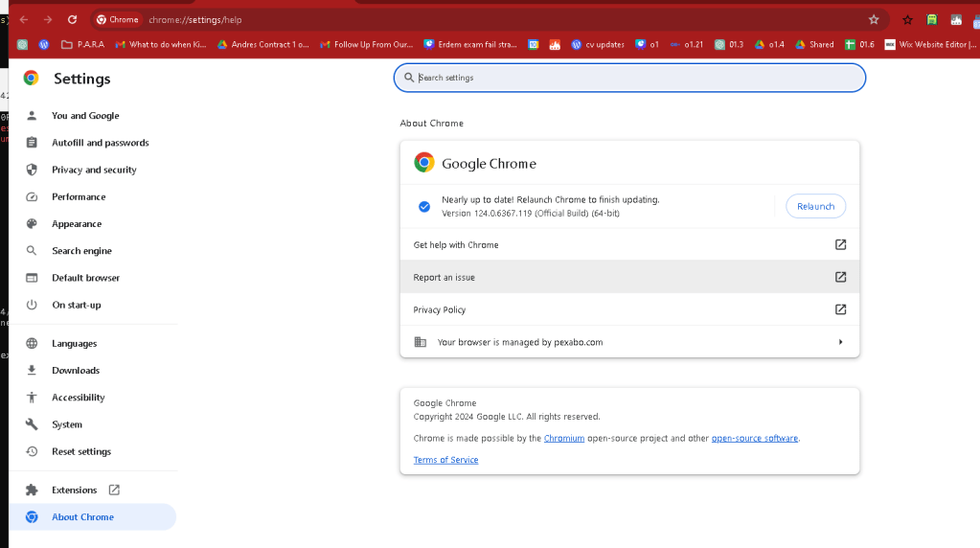
Task: Click the Chrome logo beside Settings title
Action: click(x=31, y=79)
